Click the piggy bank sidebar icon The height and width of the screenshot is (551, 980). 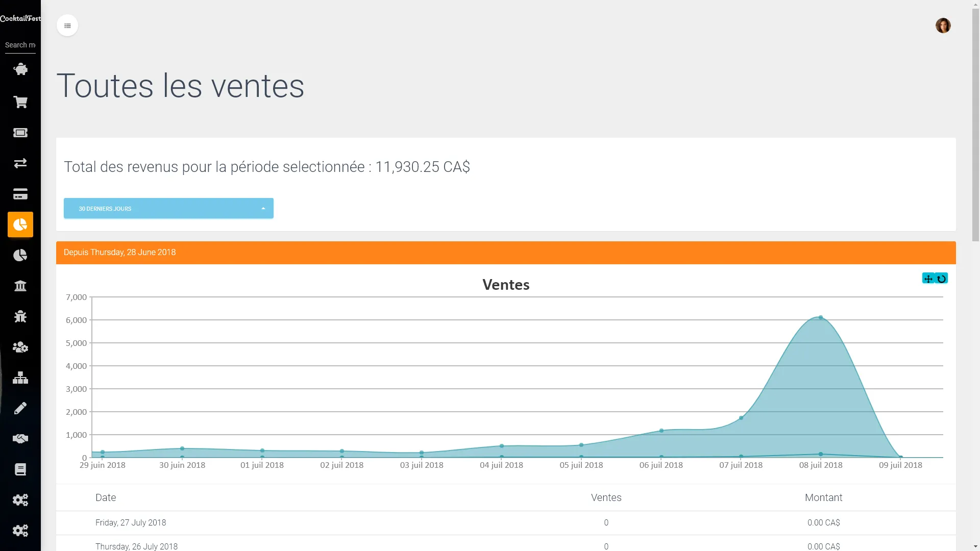click(20, 69)
